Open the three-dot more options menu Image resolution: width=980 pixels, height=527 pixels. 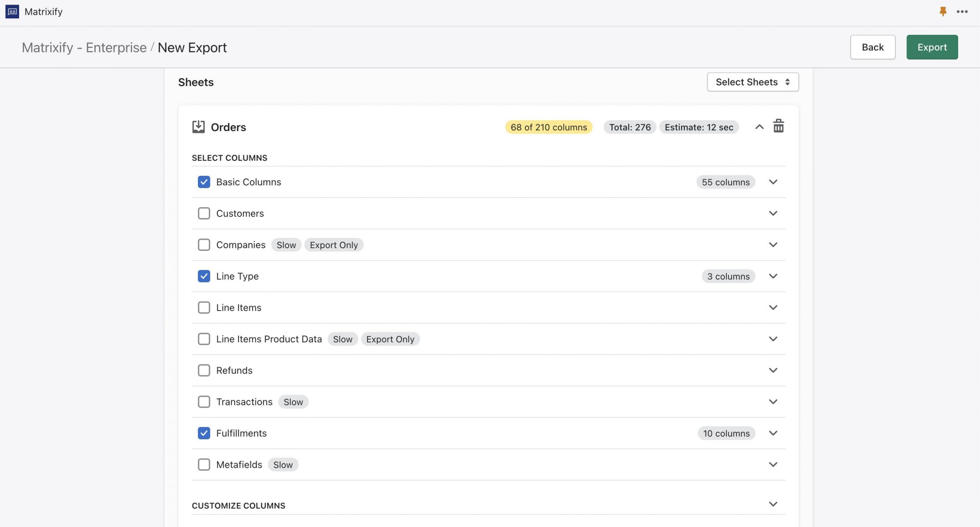(x=962, y=11)
